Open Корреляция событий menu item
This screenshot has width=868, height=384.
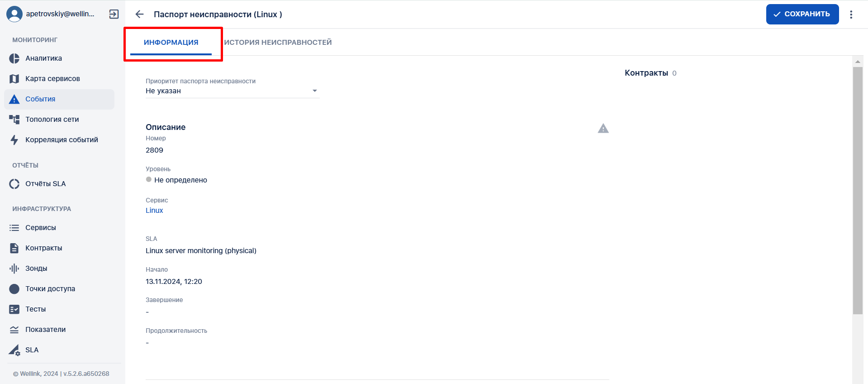(59, 140)
